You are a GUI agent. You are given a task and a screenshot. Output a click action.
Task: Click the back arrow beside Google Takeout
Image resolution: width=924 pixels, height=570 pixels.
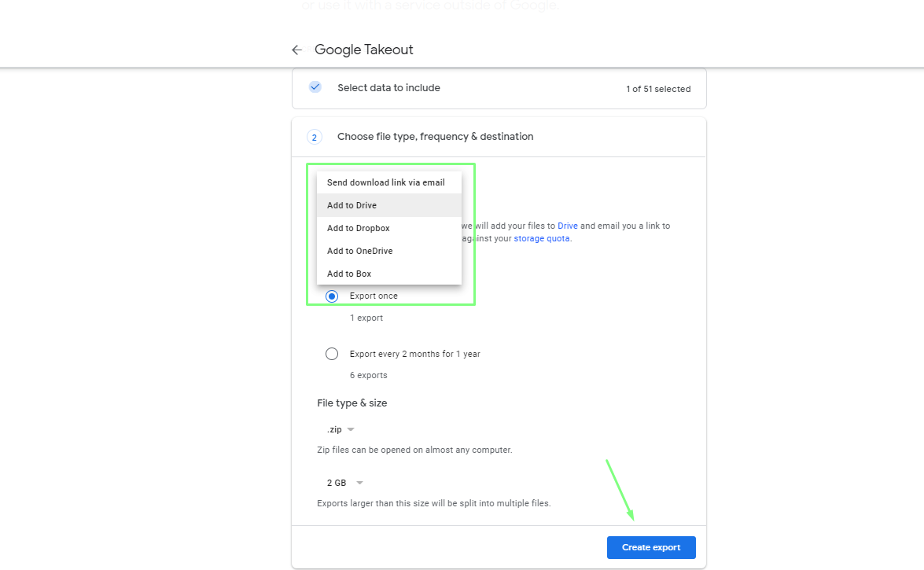click(296, 50)
